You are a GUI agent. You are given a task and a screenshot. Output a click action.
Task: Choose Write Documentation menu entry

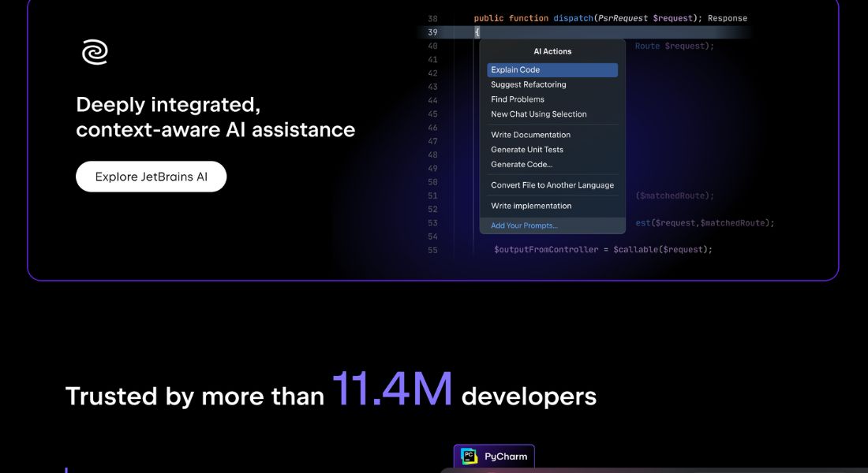530,135
